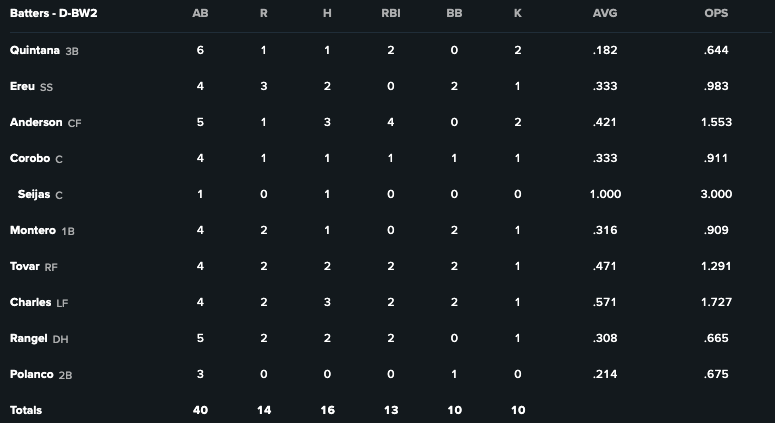Viewport: 775px width, 423px height.
Task: Open Montero's player profile
Action: pyautogui.click(x=33, y=230)
